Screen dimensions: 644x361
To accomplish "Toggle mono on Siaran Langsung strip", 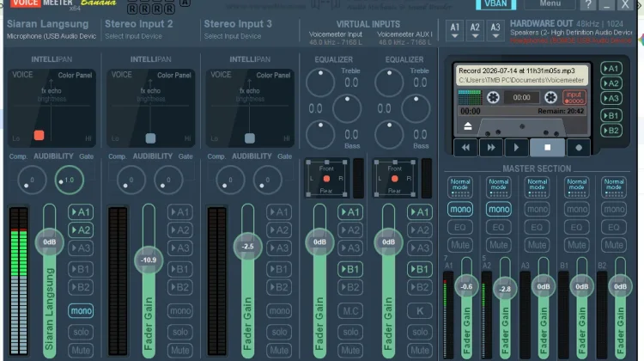I will click(x=81, y=311).
